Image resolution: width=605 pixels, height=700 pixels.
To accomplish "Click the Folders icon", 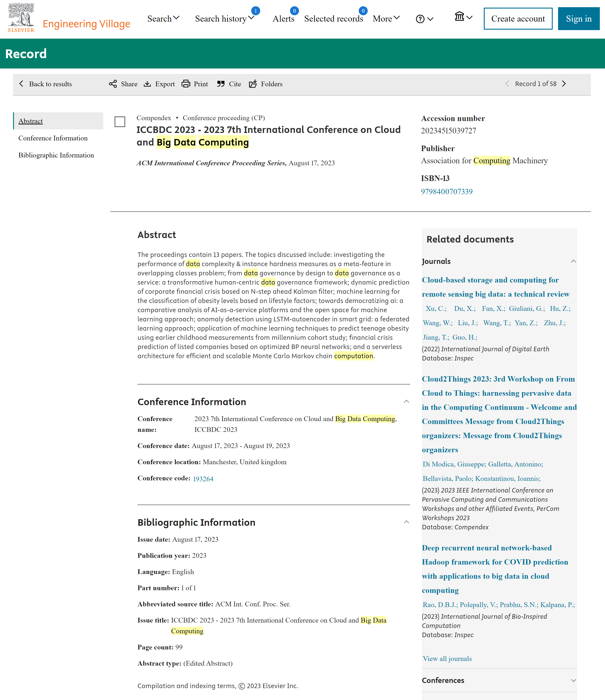I will (253, 84).
